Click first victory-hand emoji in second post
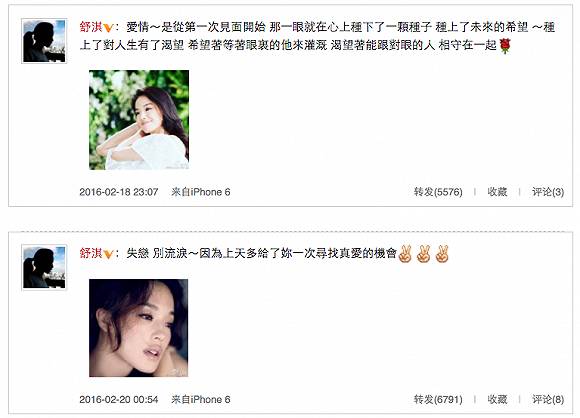Image resolution: width=580 pixels, height=418 pixels. (x=405, y=254)
